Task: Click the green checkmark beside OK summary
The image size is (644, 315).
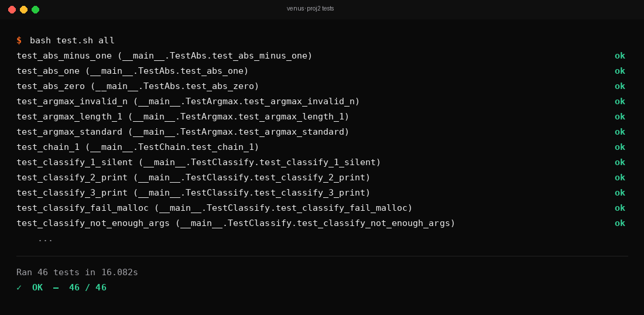Action: (x=19, y=287)
